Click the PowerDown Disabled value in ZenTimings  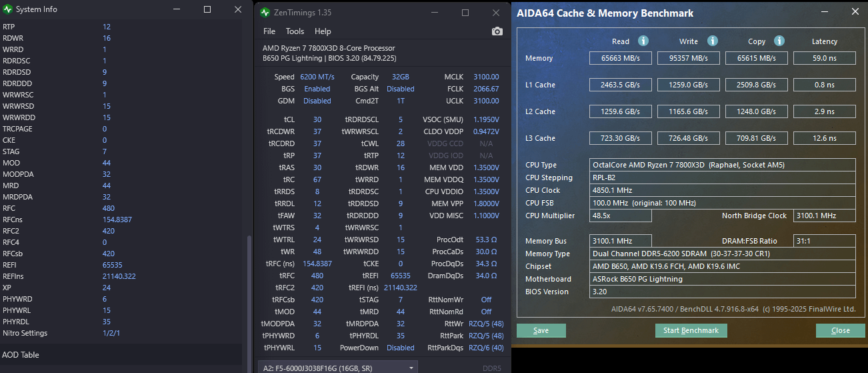pyautogui.click(x=401, y=348)
